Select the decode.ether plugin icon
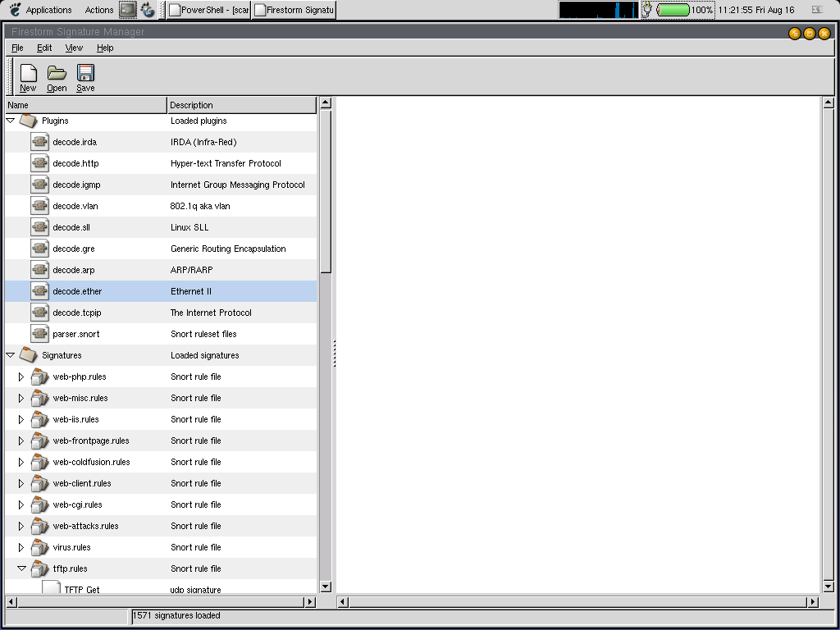 point(39,291)
